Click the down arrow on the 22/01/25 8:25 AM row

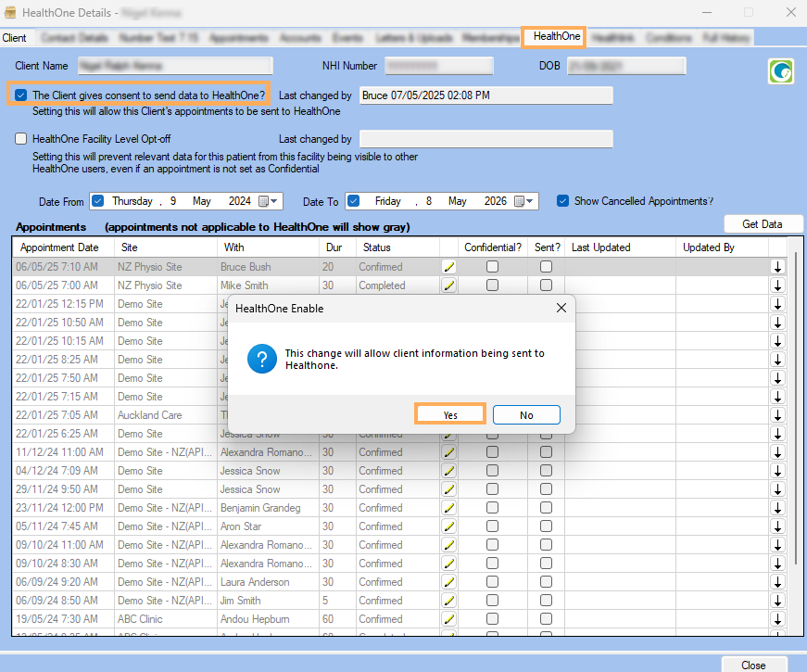pos(777,360)
